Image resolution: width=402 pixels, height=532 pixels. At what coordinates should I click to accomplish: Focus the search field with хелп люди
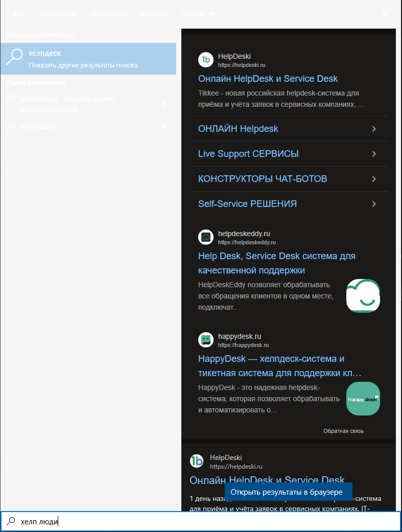pyautogui.click(x=201, y=521)
